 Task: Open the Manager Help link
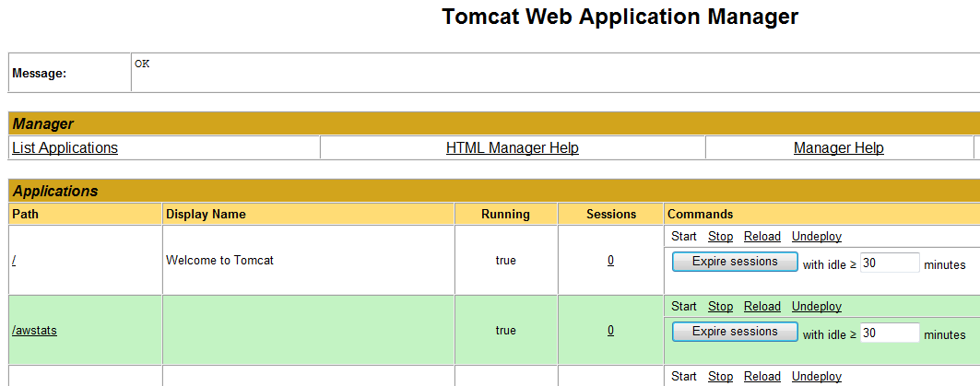click(x=839, y=148)
